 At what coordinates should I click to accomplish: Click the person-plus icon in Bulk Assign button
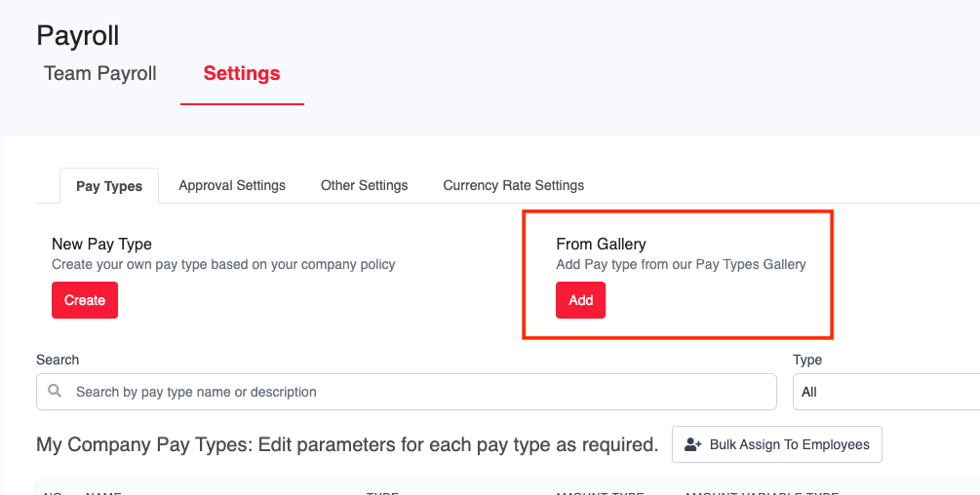[x=693, y=444]
